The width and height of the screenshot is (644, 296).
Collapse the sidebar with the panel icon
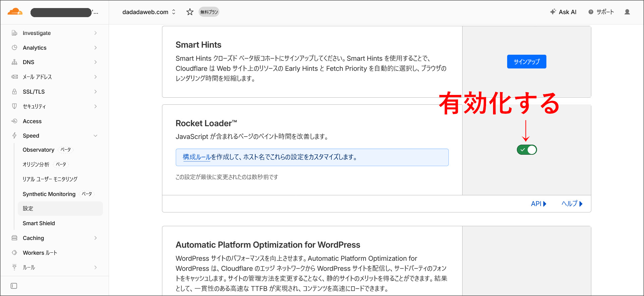[x=14, y=286]
